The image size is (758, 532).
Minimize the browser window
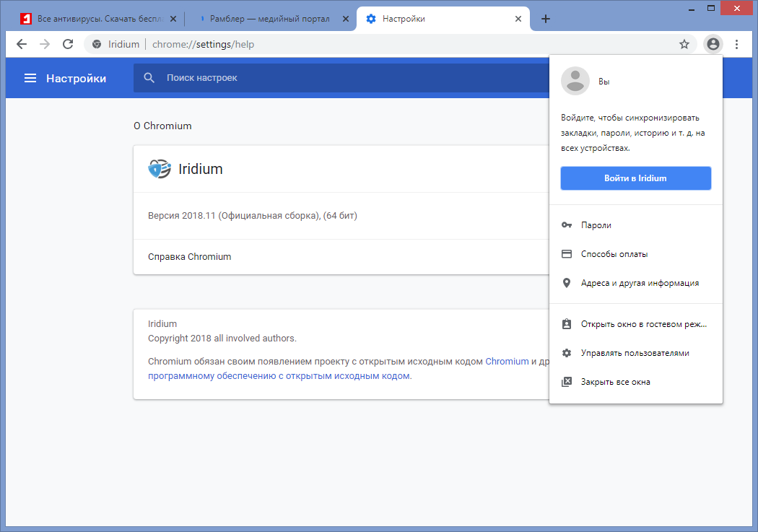[692, 9]
